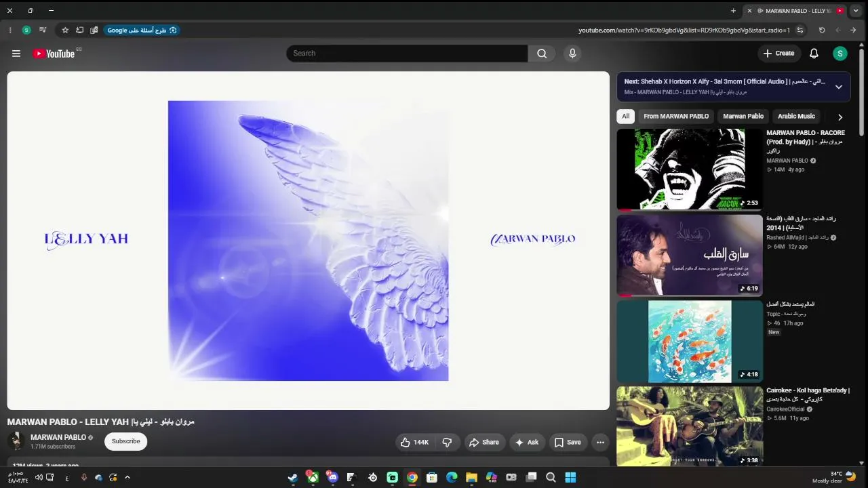Screen dimensions: 868x488
Task: View site information icon beside the URL
Action: tap(800, 30)
